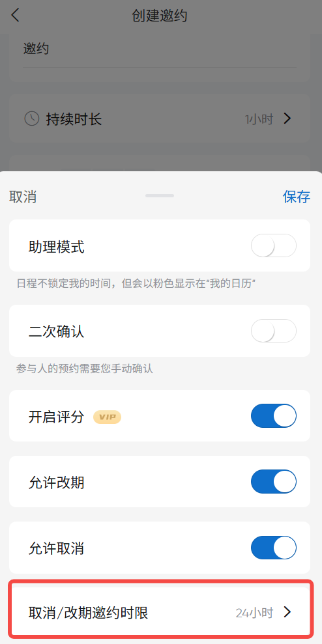Open the 持续时长 duration selector
This screenshot has height=644, width=322.
point(160,119)
